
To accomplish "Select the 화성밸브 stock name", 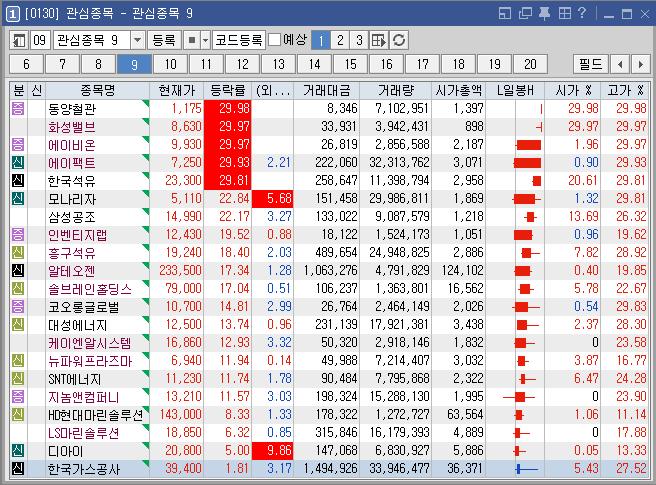I will [72, 127].
